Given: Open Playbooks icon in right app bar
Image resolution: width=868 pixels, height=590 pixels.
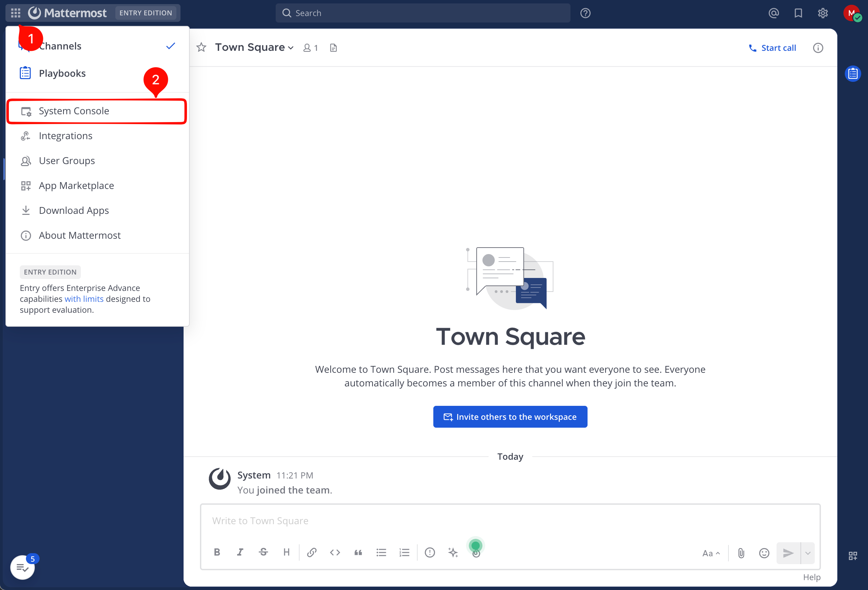Looking at the screenshot, I should [x=853, y=74].
